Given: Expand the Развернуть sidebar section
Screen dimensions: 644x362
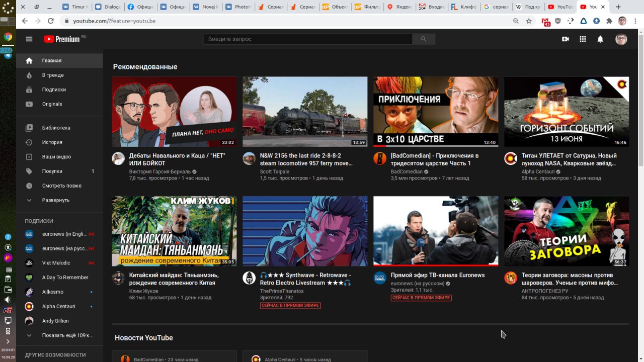Looking at the screenshot, I should [x=59, y=200].
